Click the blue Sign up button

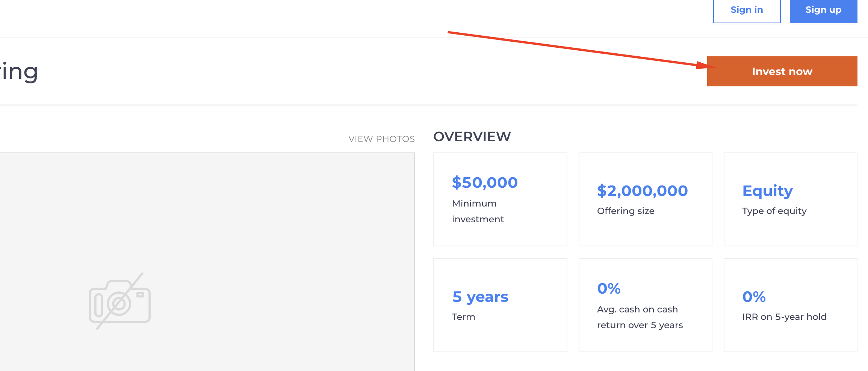coord(823,10)
